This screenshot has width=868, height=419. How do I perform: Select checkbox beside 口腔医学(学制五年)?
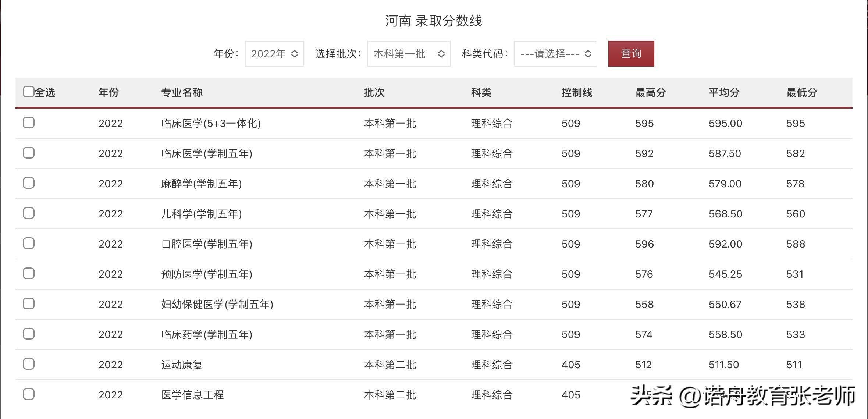click(29, 243)
